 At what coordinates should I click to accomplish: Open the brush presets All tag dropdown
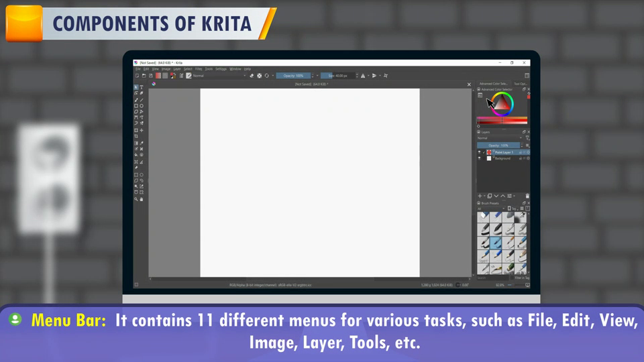click(491, 209)
